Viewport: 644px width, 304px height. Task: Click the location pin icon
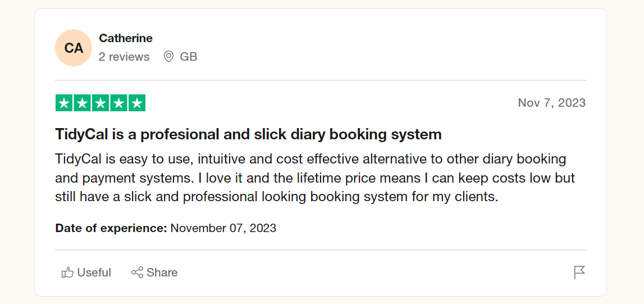tap(168, 57)
